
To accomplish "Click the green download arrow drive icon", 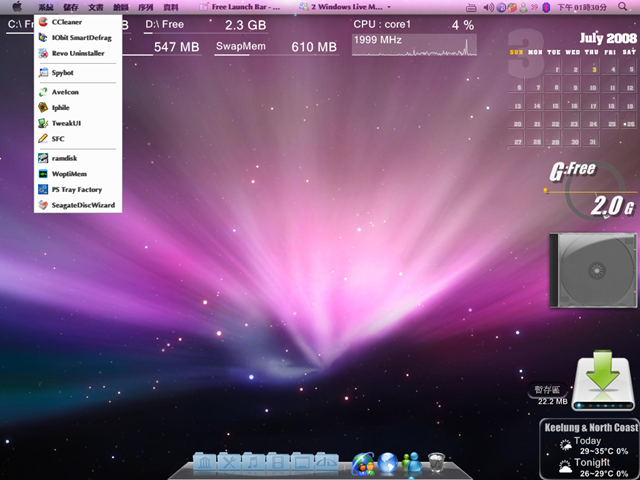I will [x=603, y=380].
